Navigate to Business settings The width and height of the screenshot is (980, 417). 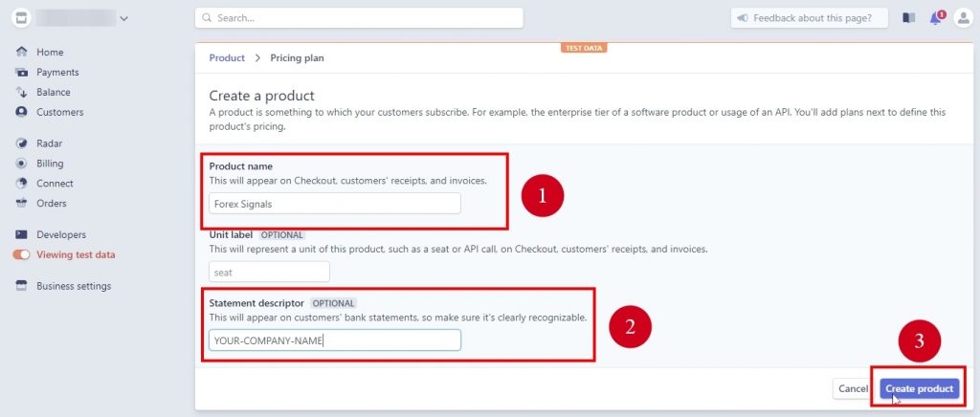tap(73, 286)
